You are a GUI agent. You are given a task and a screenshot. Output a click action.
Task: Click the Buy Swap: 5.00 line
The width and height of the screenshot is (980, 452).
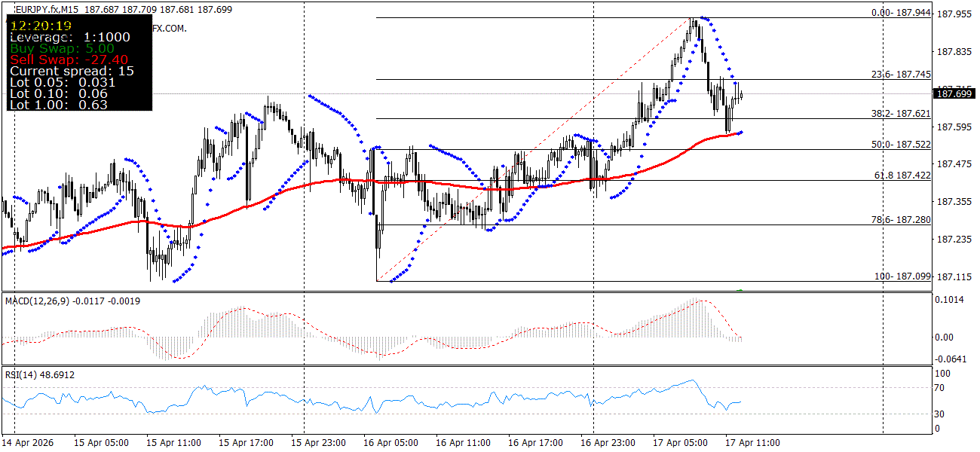(x=62, y=48)
